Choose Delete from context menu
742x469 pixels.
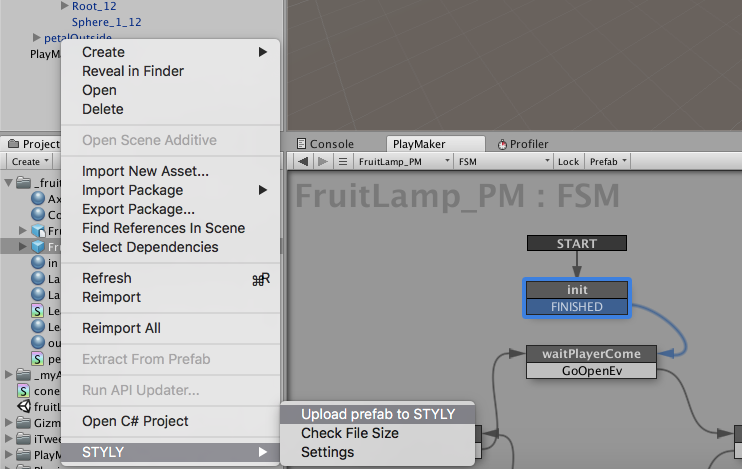[170, 109]
